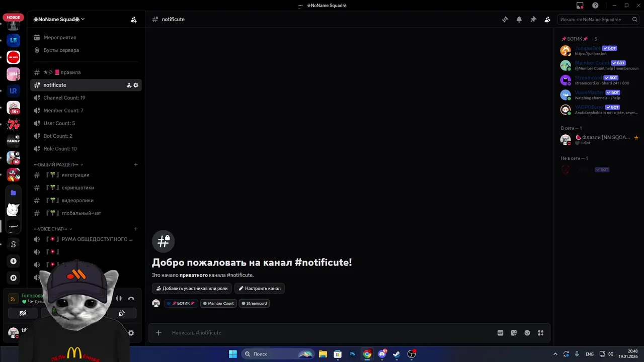Open the интеграции channel
This screenshot has width=644, height=362.
point(86,175)
